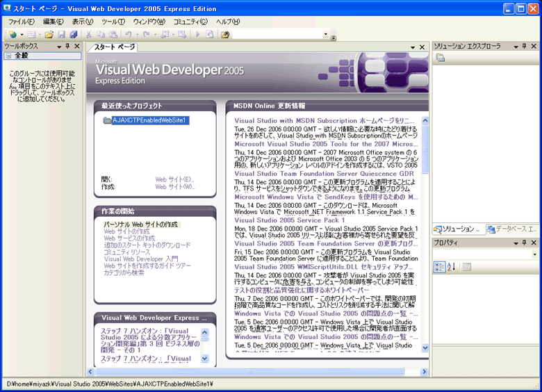Close the ツールボックス panel

coord(76,46)
